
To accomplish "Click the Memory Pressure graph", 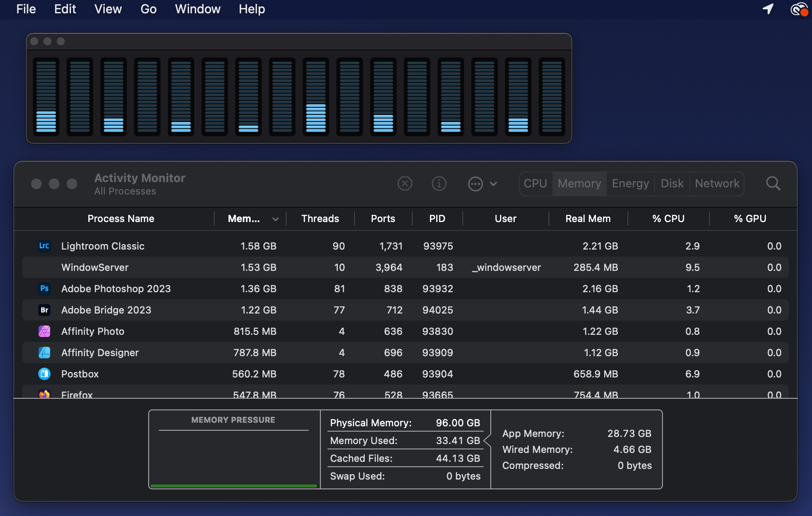I will pos(234,459).
